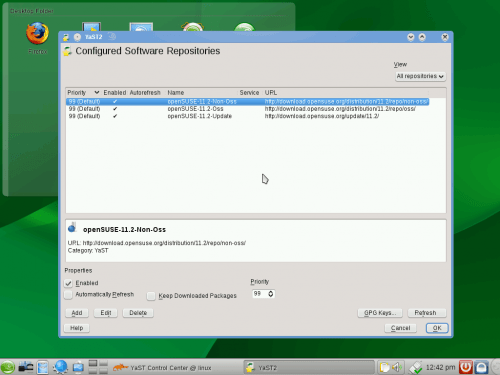
Task: Click the clock showing 12:42 pm
Action: [440, 367]
